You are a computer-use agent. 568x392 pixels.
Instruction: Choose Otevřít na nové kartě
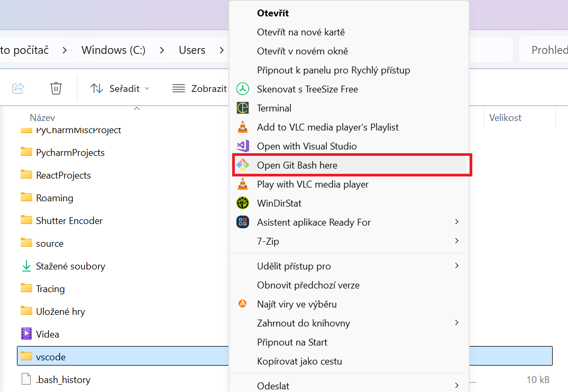pos(300,32)
